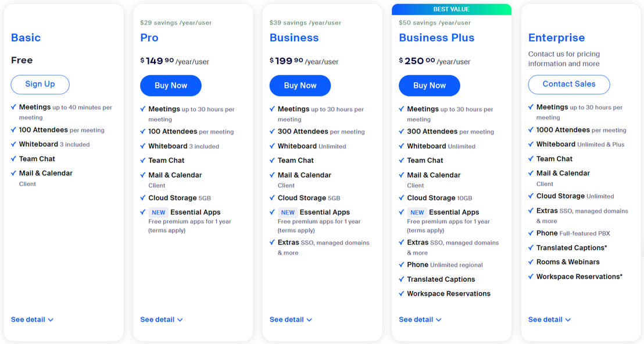Click the checkmark beside Enterprise's Rooms & Webinars

coord(531,262)
